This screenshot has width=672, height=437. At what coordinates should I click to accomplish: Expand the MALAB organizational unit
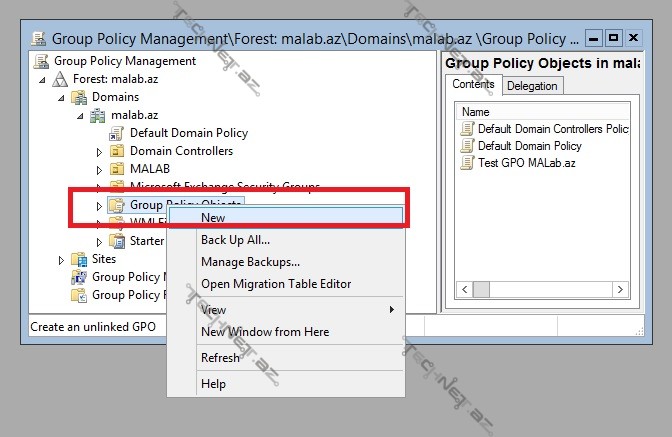pyautogui.click(x=99, y=170)
